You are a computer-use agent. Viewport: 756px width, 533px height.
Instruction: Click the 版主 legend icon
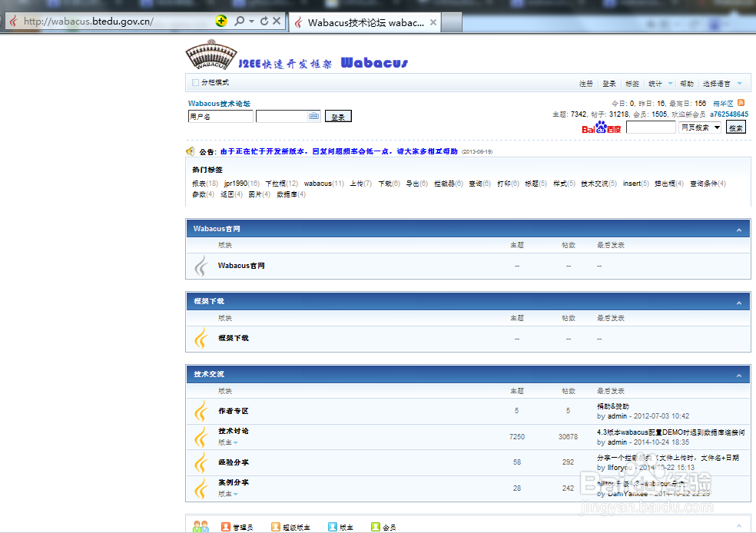click(332, 527)
